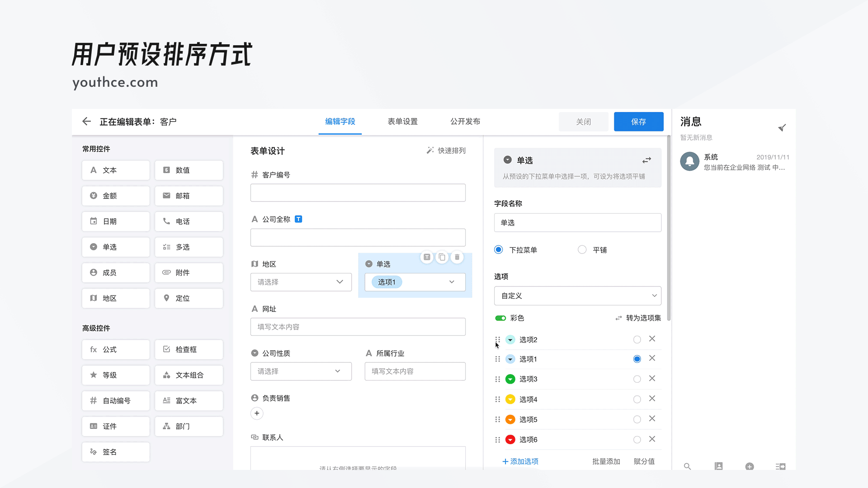Click the delete trash icon on 单选 field
868x488 pixels.
pos(457,257)
